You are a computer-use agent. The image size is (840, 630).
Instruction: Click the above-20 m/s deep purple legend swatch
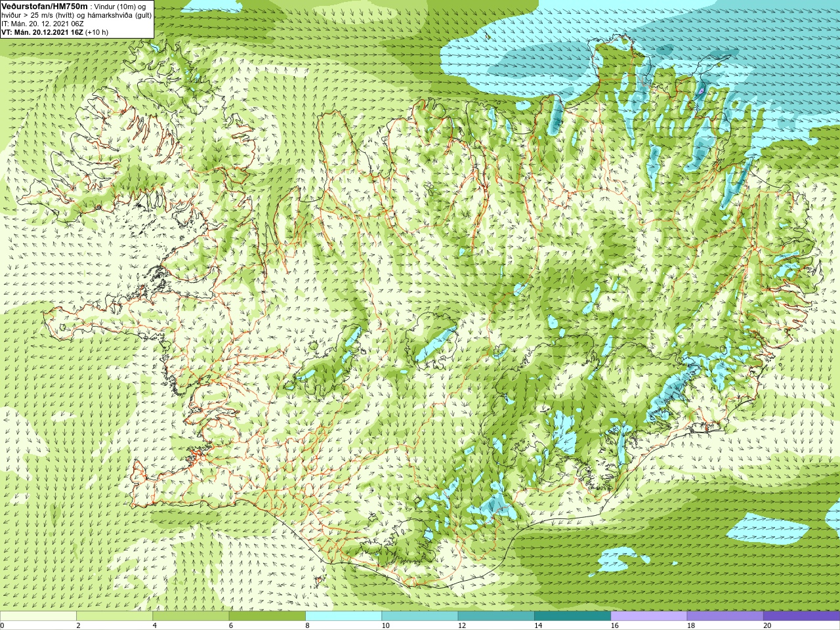(802, 616)
